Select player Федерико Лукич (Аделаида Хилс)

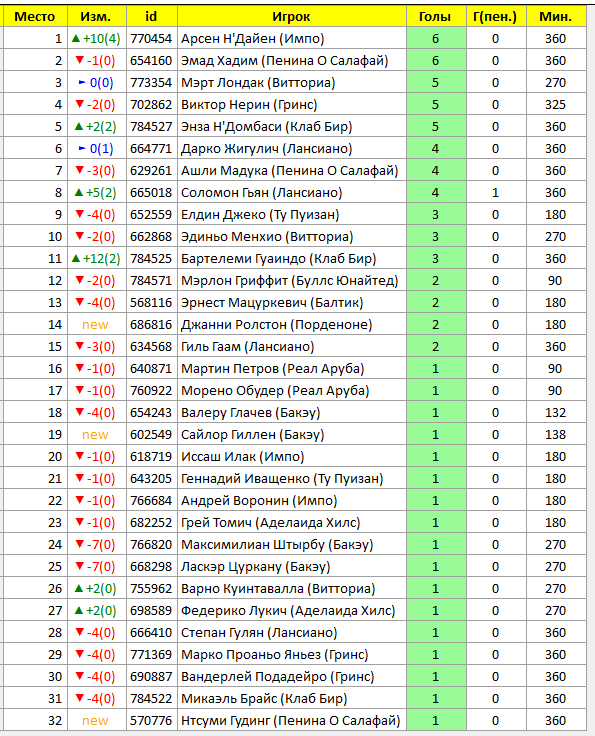click(x=288, y=611)
